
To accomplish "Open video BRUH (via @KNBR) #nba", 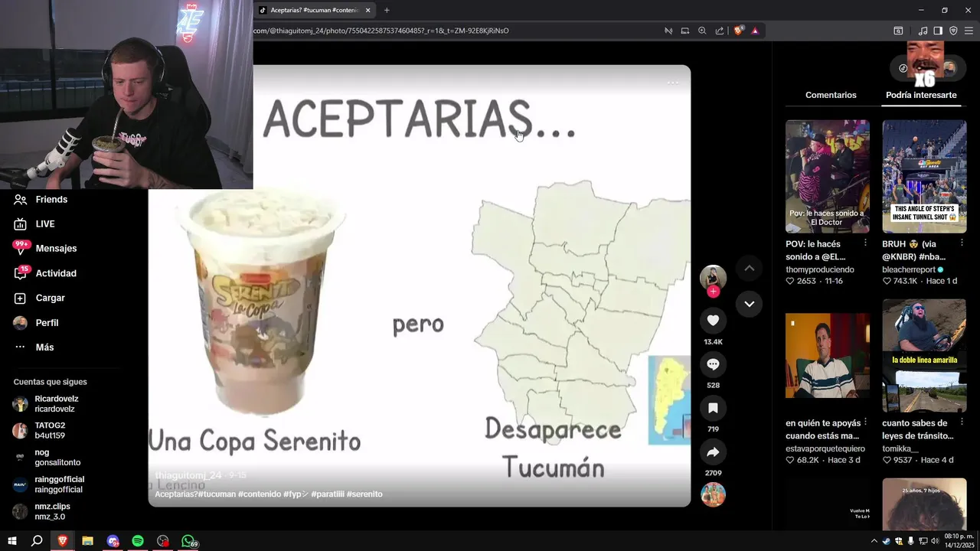I will tap(924, 176).
